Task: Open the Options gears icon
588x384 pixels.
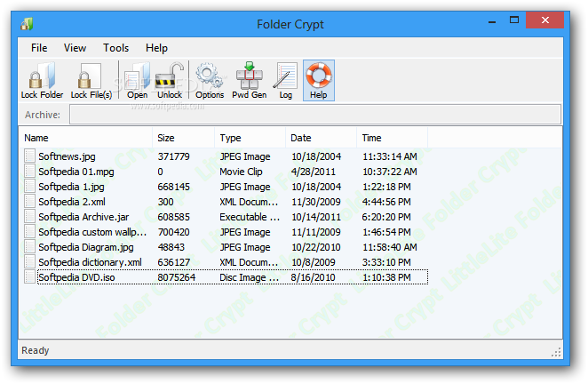Action: pos(210,80)
